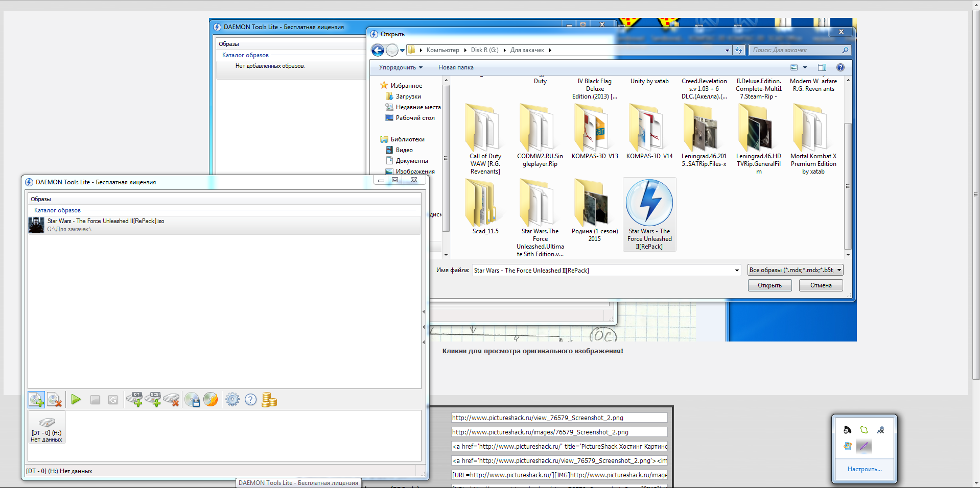
Task: Click the [URL=http://www.pictureshack.ru/] BBCode field
Action: (559, 475)
